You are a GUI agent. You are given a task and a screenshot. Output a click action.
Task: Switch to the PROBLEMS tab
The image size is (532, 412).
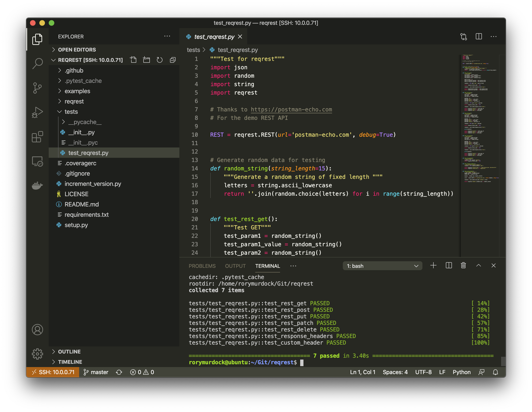202,266
